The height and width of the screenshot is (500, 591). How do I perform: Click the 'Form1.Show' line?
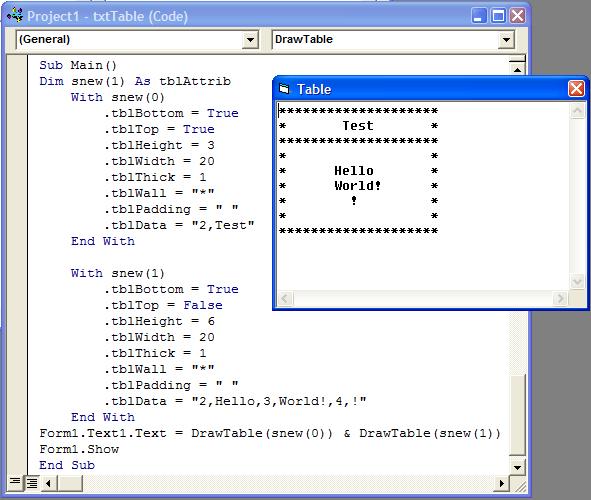coord(79,449)
